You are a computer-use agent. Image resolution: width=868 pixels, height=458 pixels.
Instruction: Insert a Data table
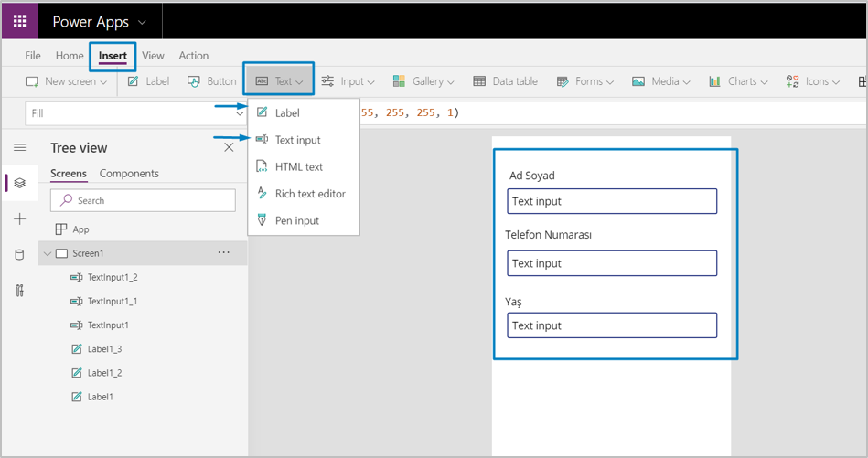tap(506, 81)
